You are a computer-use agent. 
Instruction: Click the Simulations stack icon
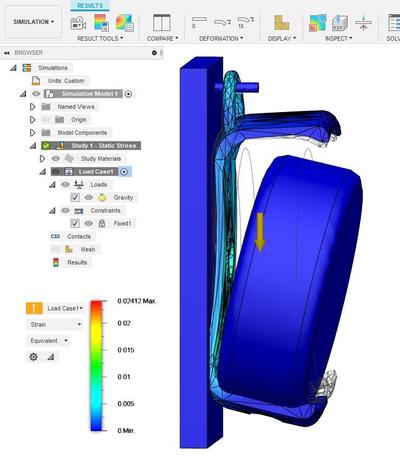pos(26,68)
